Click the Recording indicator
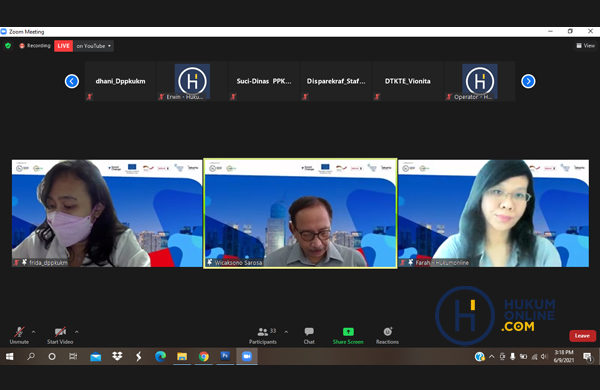Viewport: 600px width, 390px height. pyautogui.click(x=35, y=46)
